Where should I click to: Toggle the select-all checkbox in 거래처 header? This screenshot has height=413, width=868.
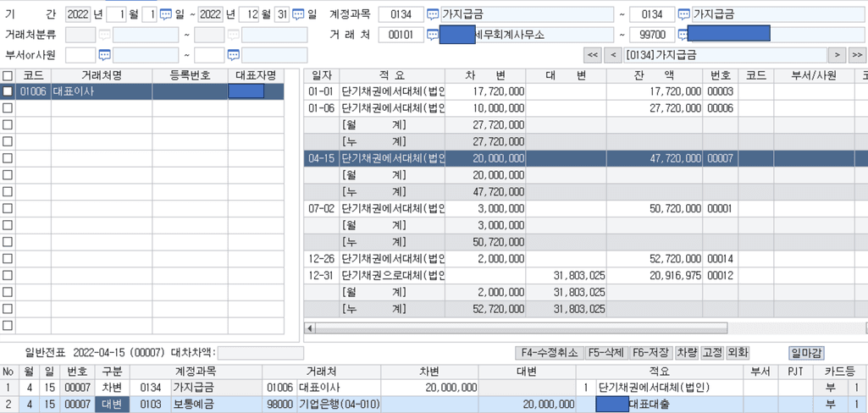(x=8, y=76)
